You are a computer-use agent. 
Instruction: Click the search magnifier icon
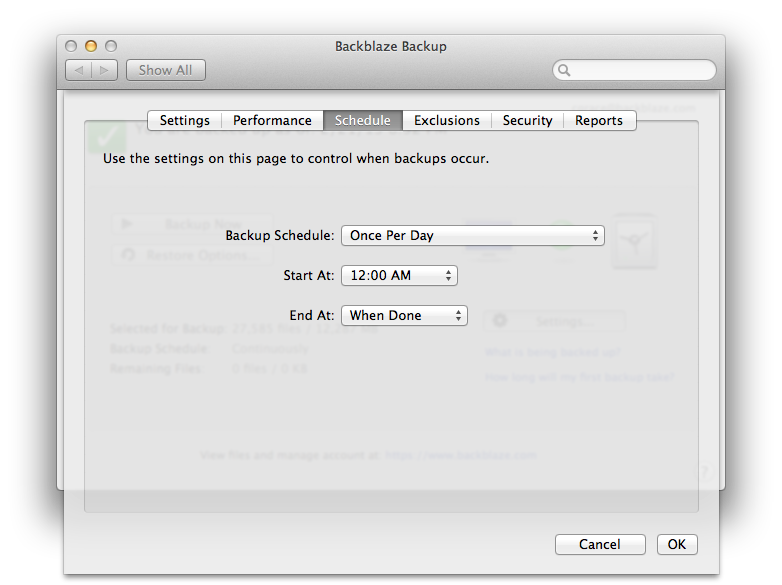click(x=564, y=70)
